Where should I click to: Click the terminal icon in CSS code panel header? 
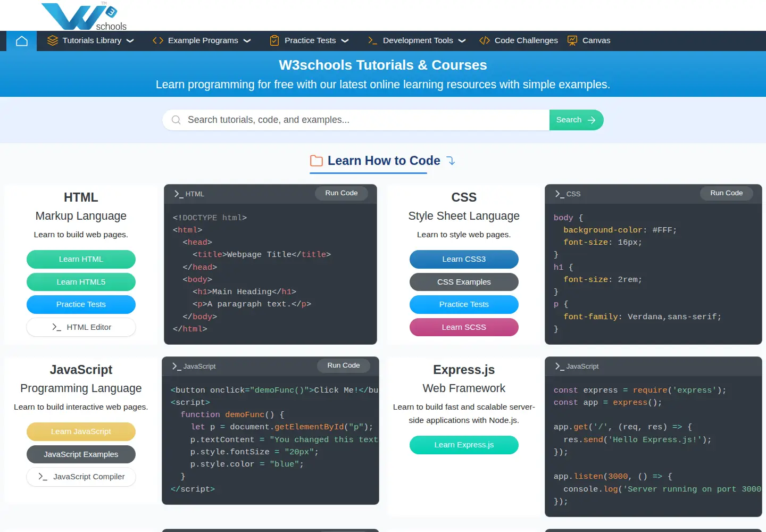pos(560,194)
